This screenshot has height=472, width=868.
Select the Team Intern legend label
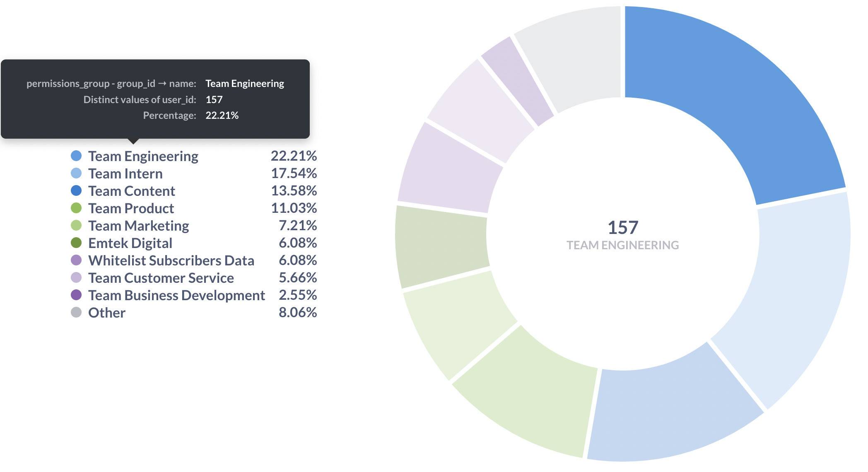pyautogui.click(x=125, y=173)
